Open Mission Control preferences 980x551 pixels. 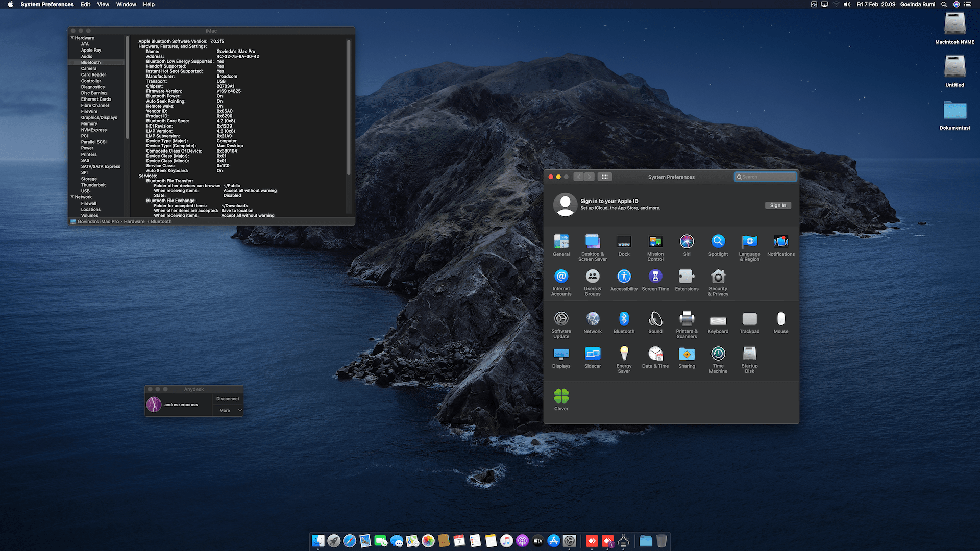pyautogui.click(x=655, y=242)
